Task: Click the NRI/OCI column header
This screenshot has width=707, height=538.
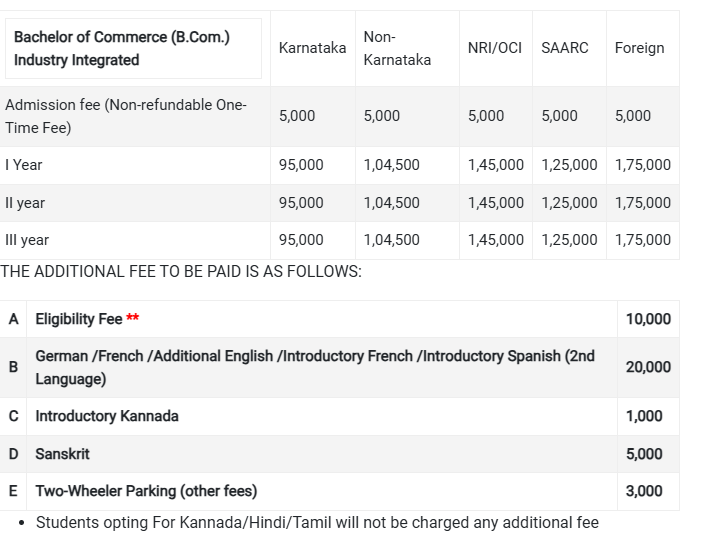Action: [495, 48]
